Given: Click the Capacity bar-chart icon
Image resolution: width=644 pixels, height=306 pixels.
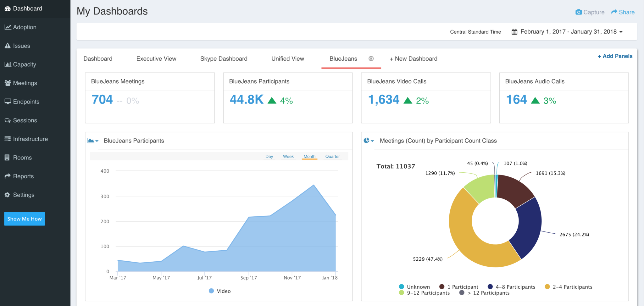Looking at the screenshot, I should coord(8,64).
